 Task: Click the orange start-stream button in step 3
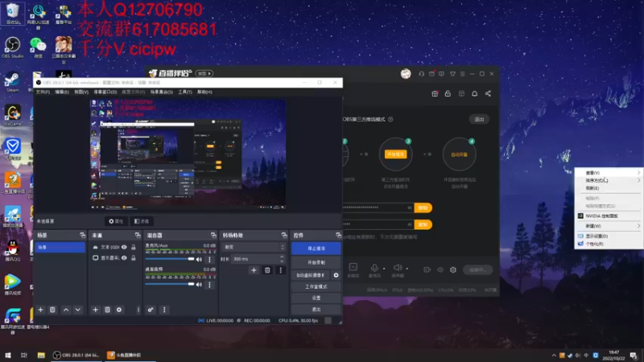(395, 154)
